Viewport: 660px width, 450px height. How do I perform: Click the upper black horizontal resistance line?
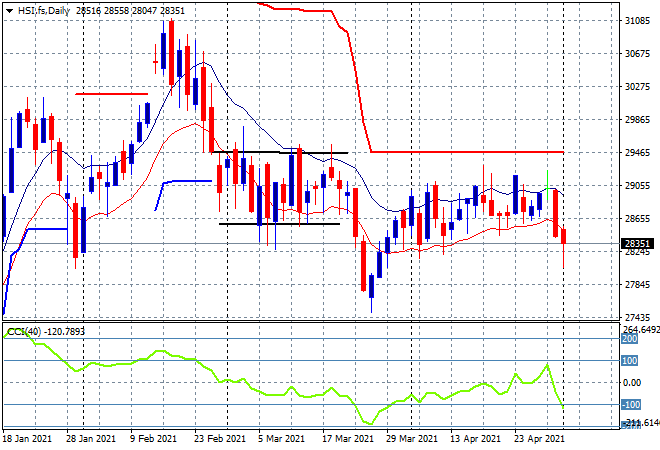pyautogui.click(x=279, y=152)
